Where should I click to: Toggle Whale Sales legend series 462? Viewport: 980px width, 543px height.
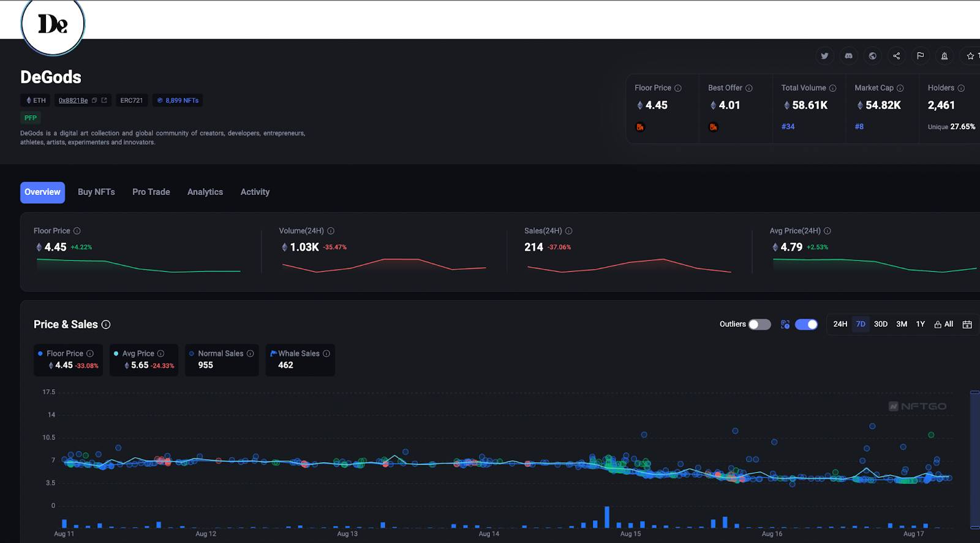(x=300, y=360)
